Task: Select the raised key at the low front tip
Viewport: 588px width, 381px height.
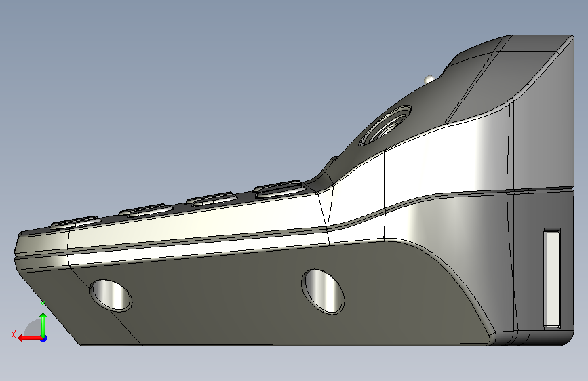Action: pyautogui.click(x=74, y=222)
